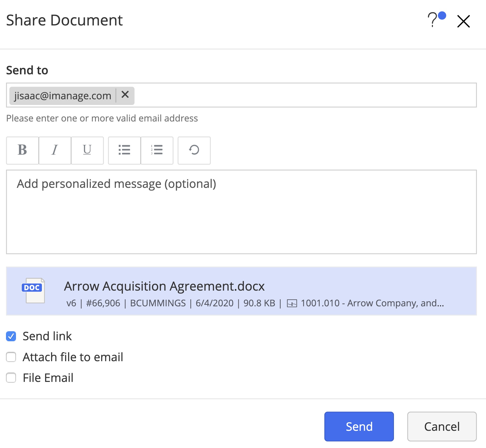The image size is (486, 448).
Task: Enable Attach file to email option
Action: (x=11, y=357)
